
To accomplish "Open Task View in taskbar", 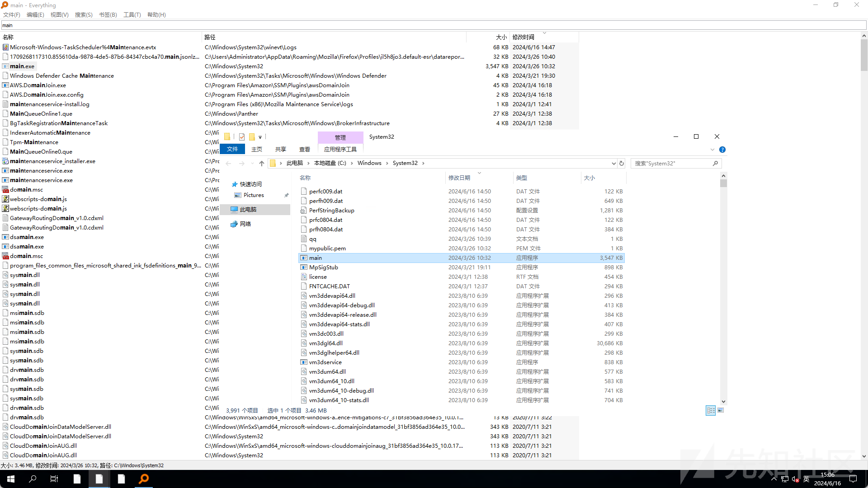I will 54,479.
